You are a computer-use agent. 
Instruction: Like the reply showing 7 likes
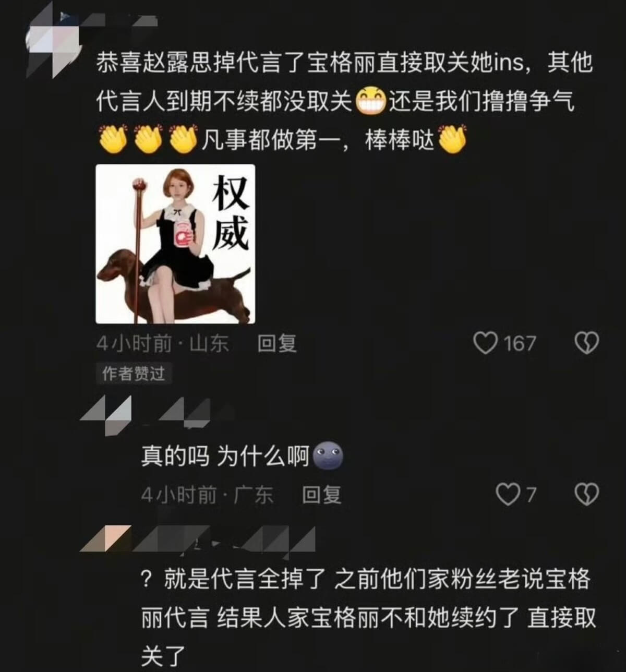(x=507, y=494)
